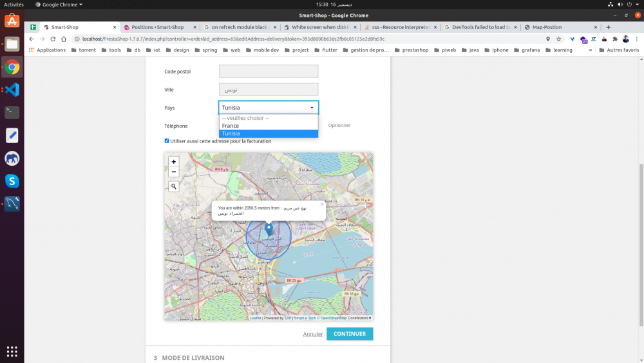
Task: Launch Skype from the Ubuntu dock
Action: pos(12,181)
